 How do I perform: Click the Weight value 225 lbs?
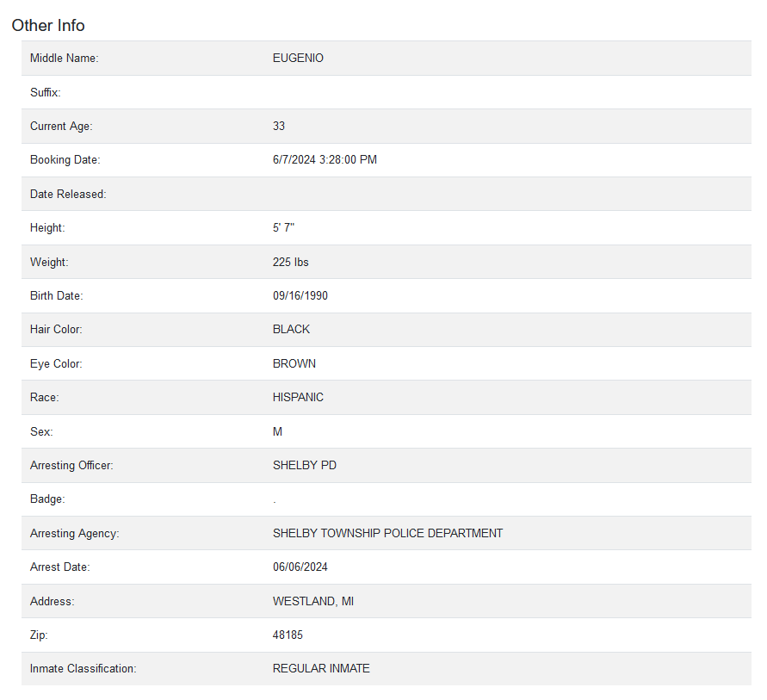pos(290,263)
